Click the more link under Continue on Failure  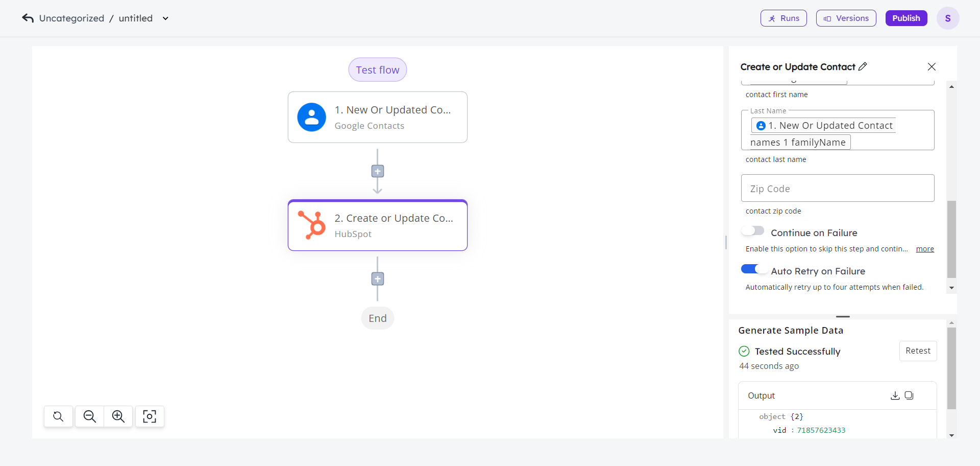pyautogui.click(x=925, y=249)
